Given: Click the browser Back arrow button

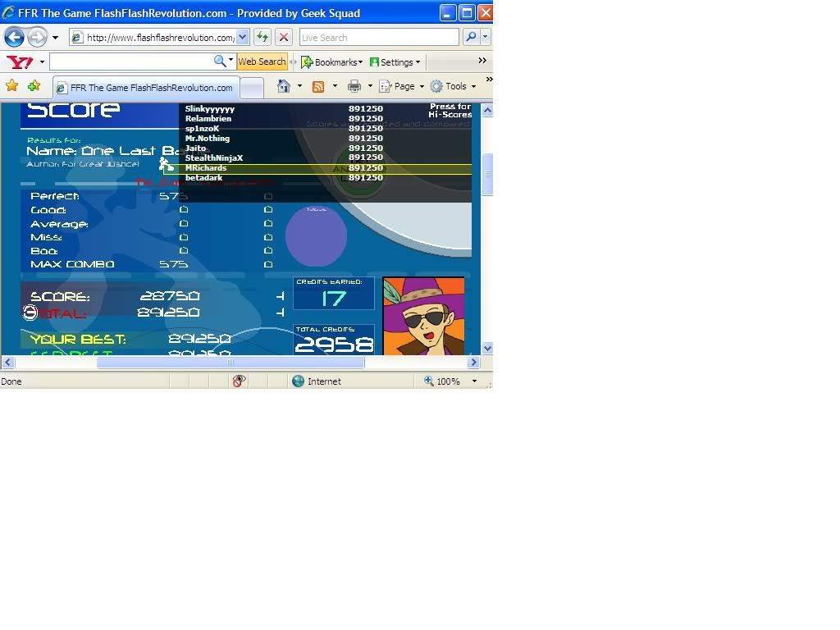Looking at the screenshot, I should pyautogui.click(x=14, y=38).
